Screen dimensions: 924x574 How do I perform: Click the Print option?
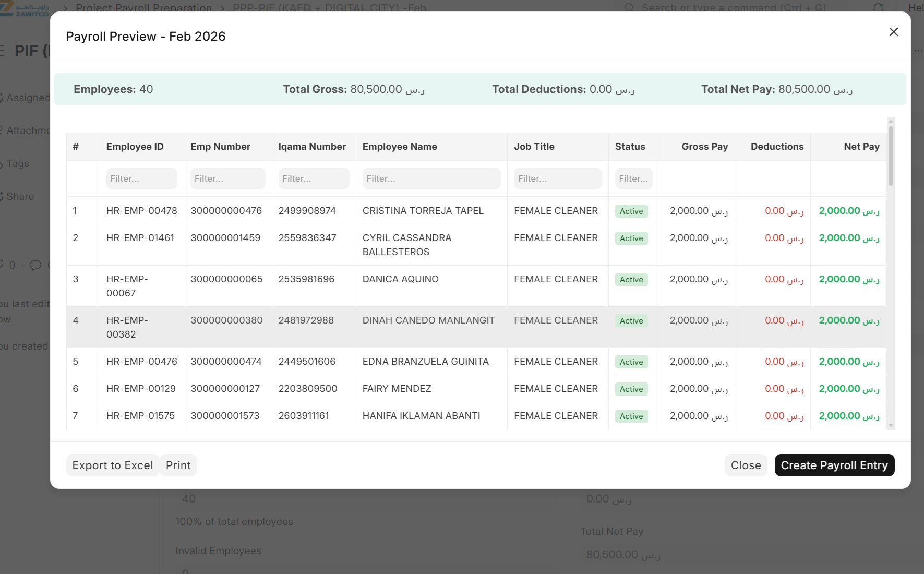pyautogui.click(x=178, y=465)
